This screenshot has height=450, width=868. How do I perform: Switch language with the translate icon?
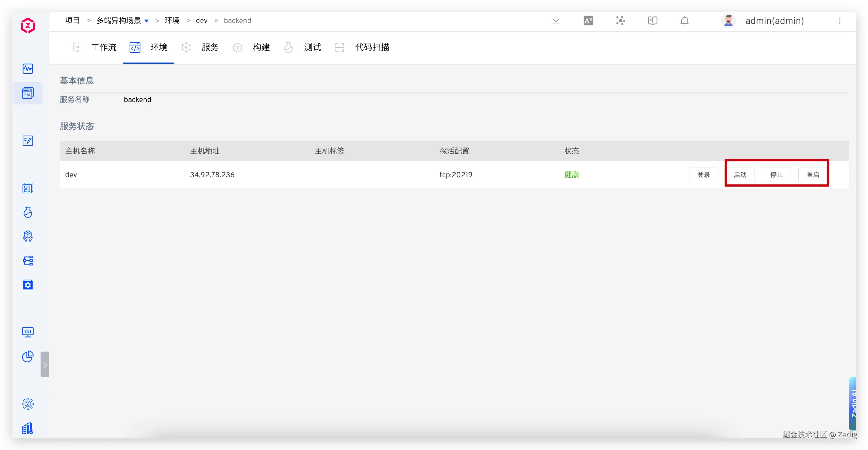[588, 21]
